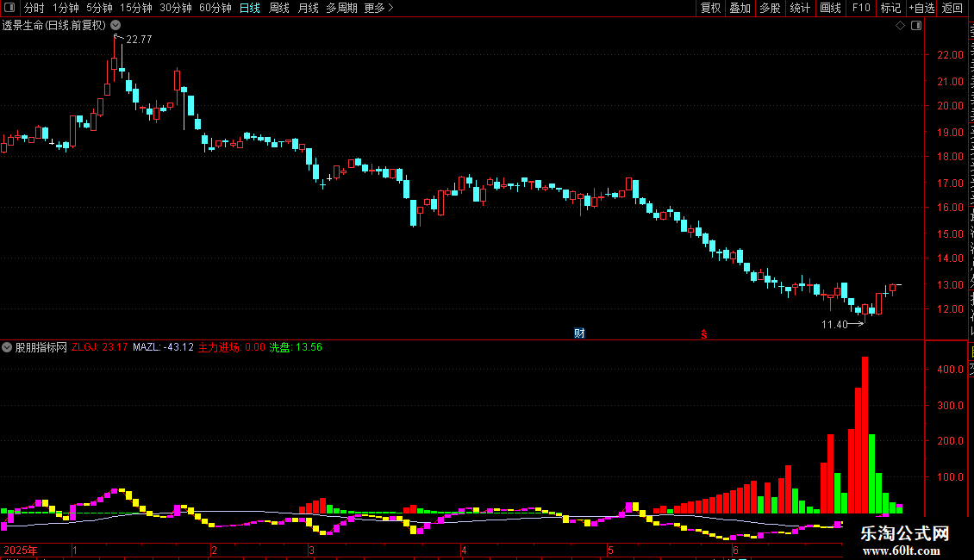Click the 财 financial marker on chart
Screen dimensions: 974x560
pyautogui.click(x=579, y=333)
